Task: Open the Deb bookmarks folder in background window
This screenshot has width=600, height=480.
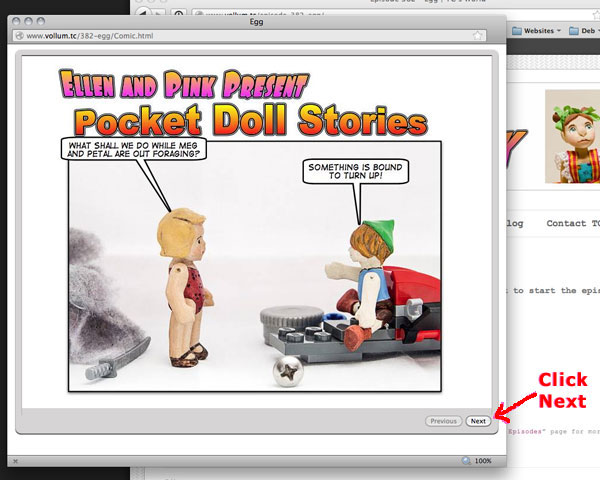Action: point(584,31)
